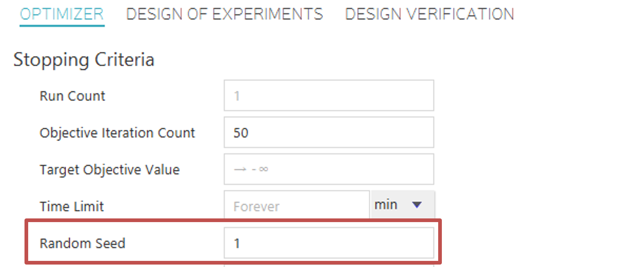The image size is (644, 267).
Task: Click the value 50 in Objective Iteration Count
Action: coord(241,133)
